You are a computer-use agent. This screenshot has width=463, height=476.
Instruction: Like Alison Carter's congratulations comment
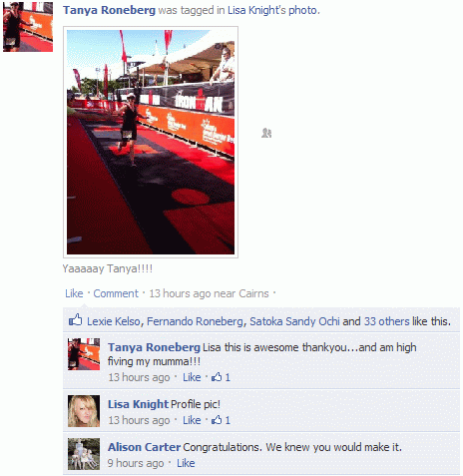(x=186, y=463)
